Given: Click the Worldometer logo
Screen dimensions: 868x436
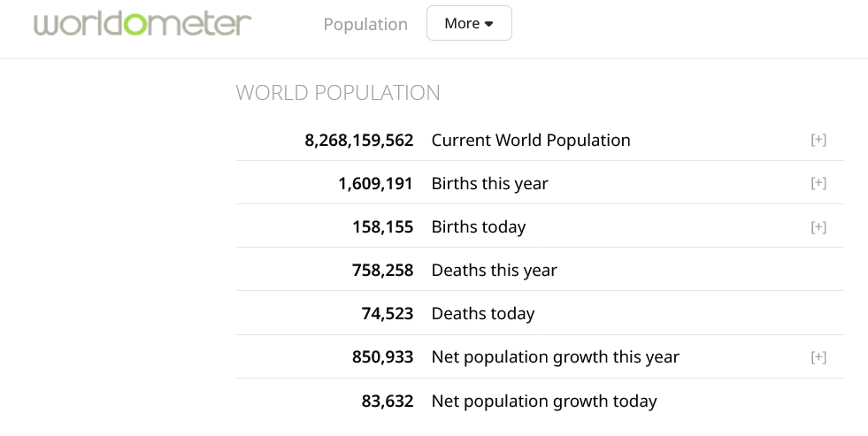Looking at the screenshot, I should pyautogui.click(x=142, y=24).
